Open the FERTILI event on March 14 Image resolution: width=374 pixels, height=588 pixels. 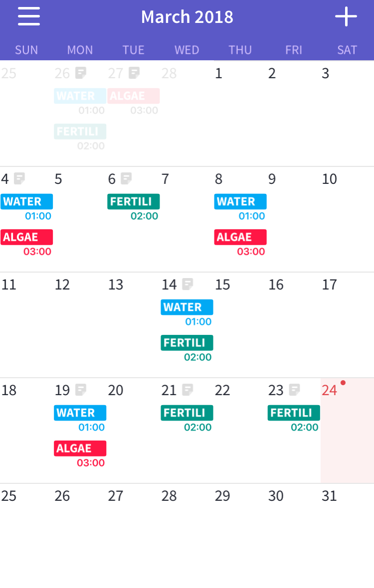click(x=187, y=343)
